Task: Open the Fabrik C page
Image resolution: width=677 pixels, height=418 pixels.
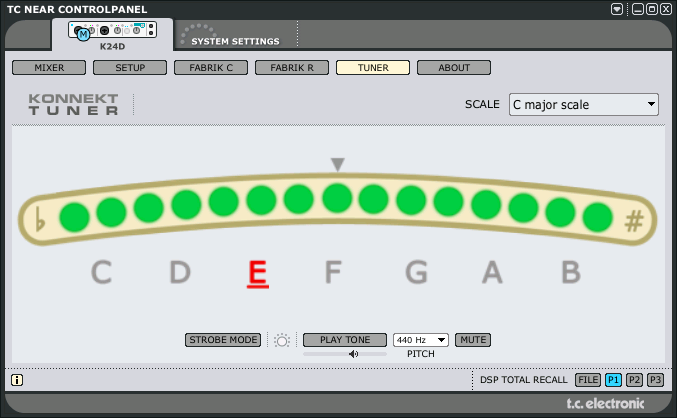Action: tap(210, 68)
